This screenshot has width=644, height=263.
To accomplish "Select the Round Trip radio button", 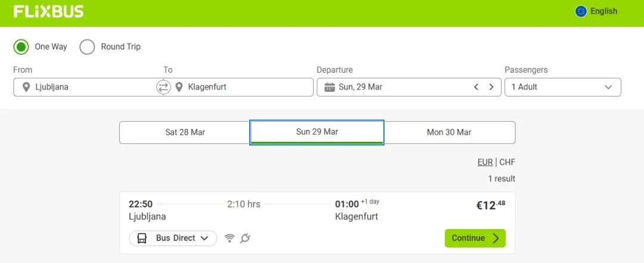I will pos(88,47).
